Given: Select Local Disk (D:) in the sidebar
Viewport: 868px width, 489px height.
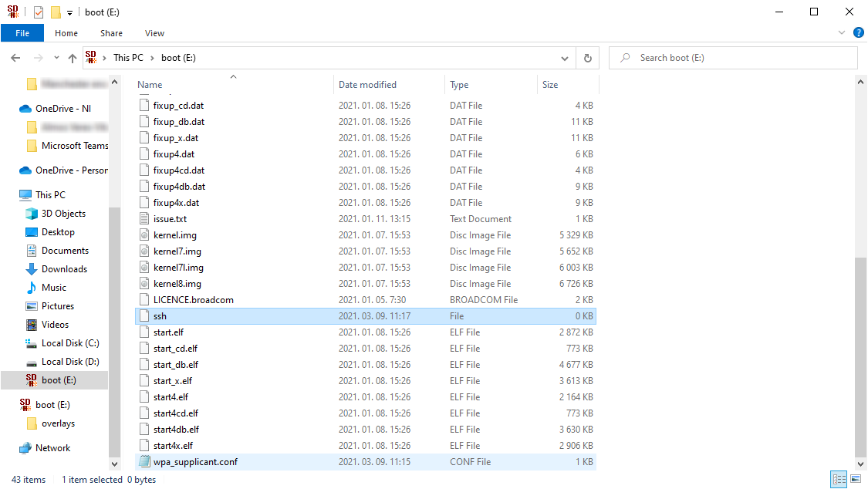Looking at the screenshot, I should pos(70,362).
